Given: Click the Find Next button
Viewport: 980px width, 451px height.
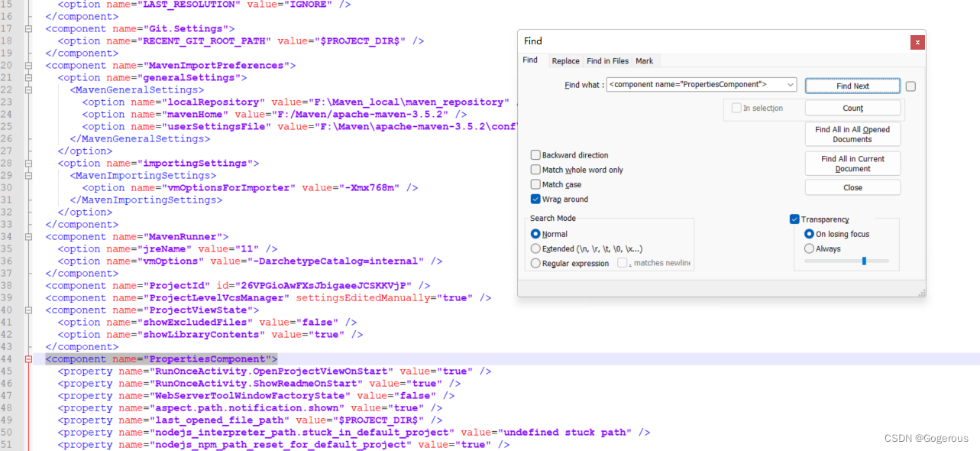Looking at the screenshot, I should click(852, 85).
